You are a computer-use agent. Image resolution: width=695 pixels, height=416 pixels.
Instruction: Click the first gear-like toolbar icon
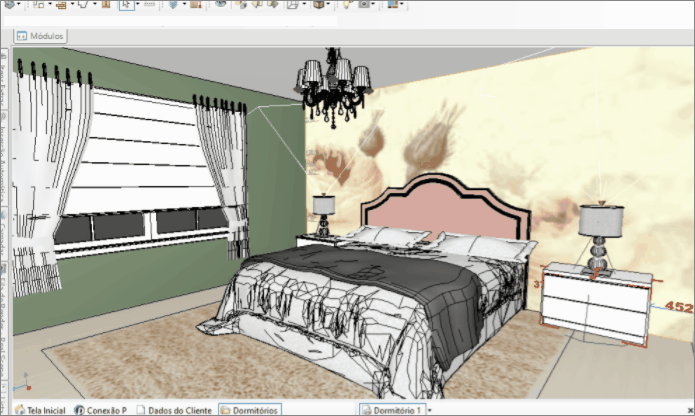(x=10, y=4)
